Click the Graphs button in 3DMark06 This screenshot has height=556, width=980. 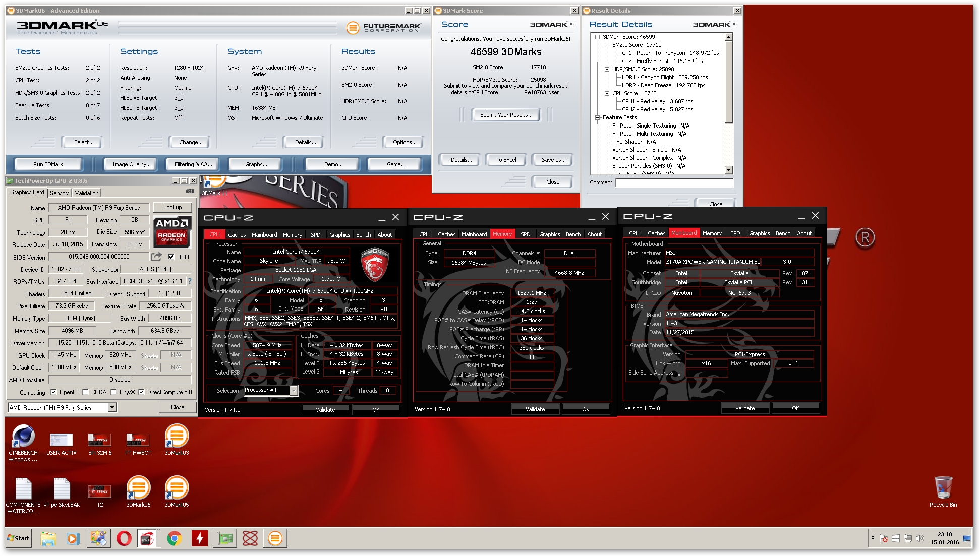tap(256, 164)
